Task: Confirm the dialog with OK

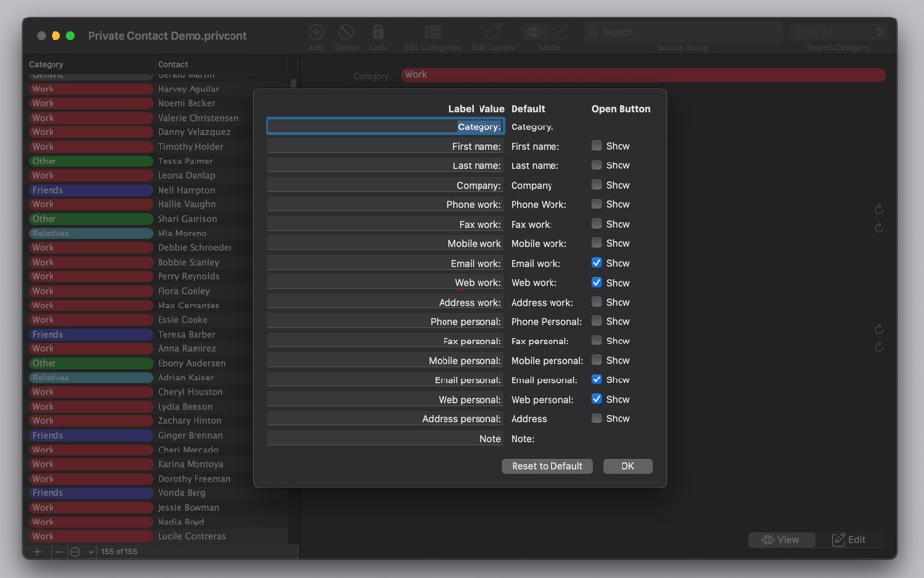Action: click(627, 466)
